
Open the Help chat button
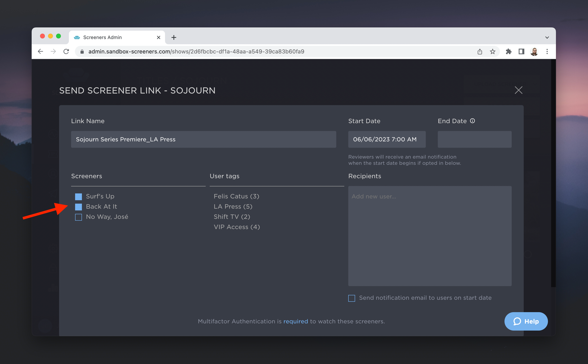click(526, 321)
